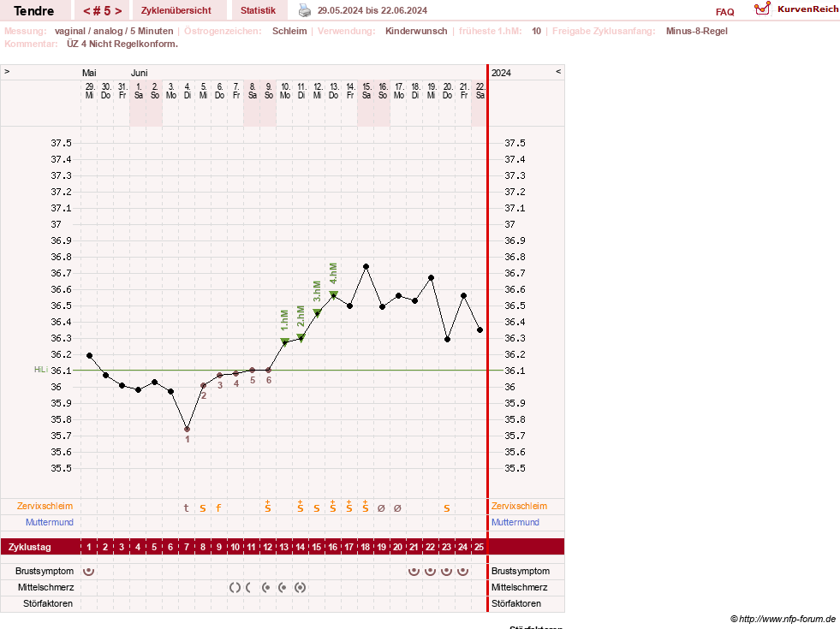Click the Zervixschleim 'f' symbol on day 9

coord(218,508)
